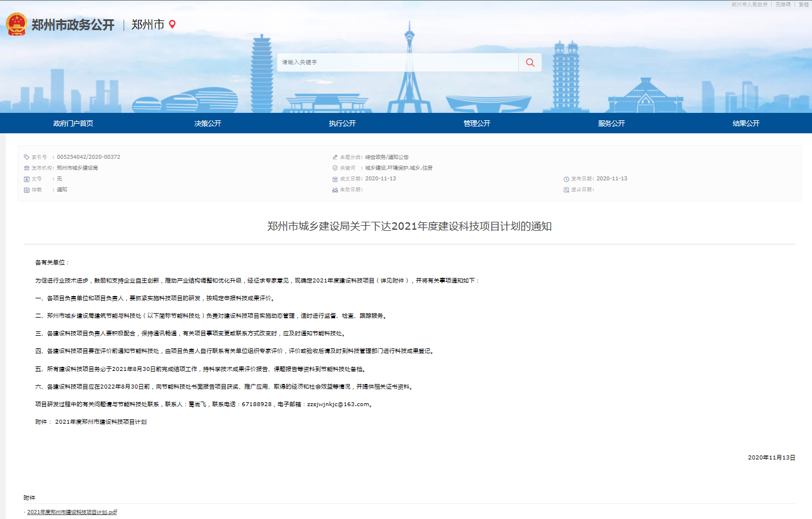
Task: Open the 决策公开 nav tab
Action: tap(208, 123)
